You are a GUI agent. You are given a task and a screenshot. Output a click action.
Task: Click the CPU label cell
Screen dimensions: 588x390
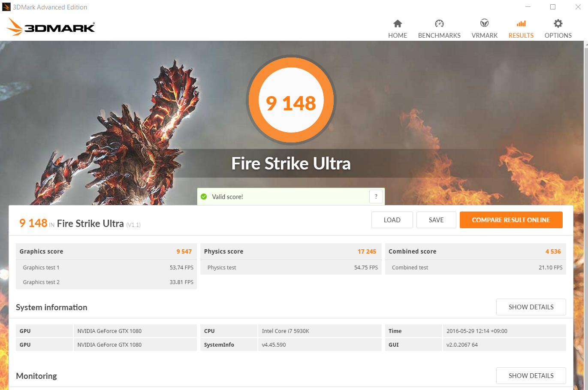tap(229, 331)
